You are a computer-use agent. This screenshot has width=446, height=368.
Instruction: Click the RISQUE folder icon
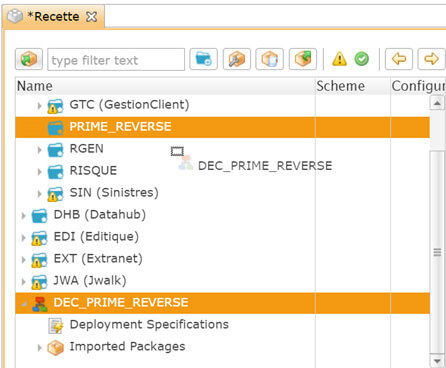coord(55,172)
